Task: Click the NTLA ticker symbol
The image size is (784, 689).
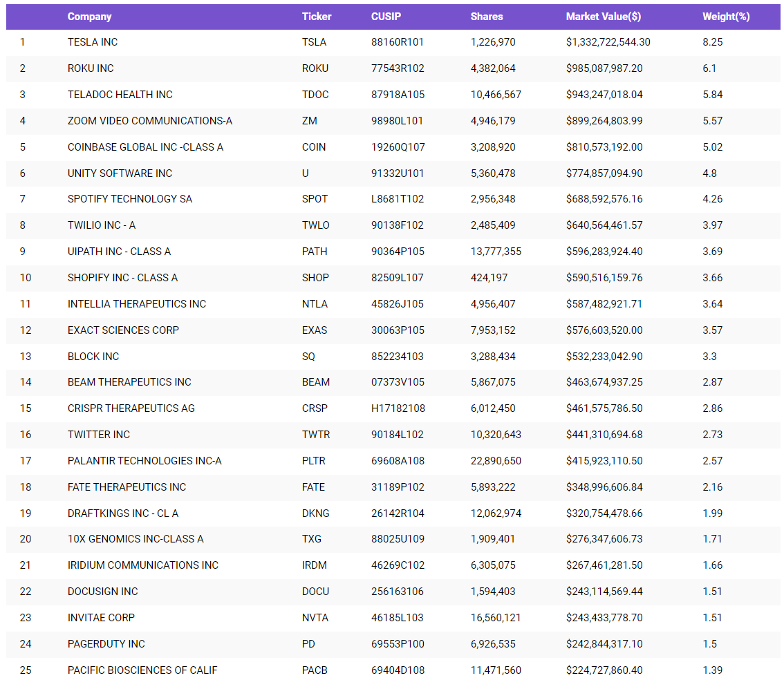Action: pos(315,304)
